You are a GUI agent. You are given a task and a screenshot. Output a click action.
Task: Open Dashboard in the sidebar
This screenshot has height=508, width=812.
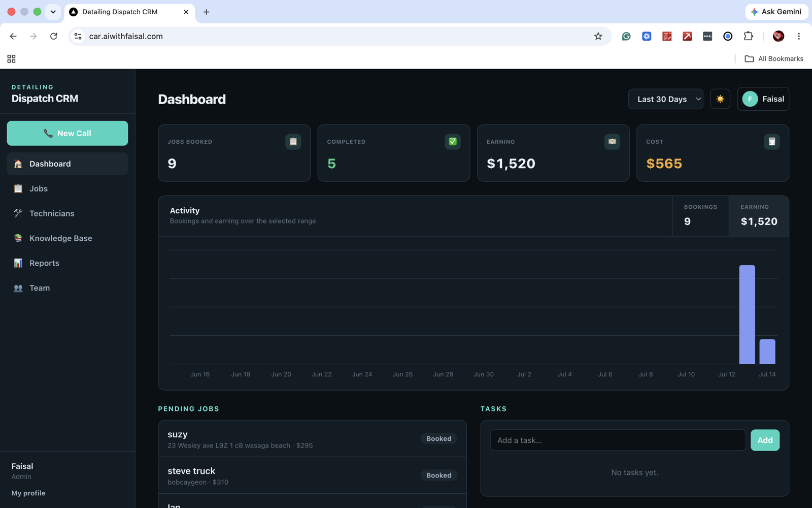click(x=67, y=164)
